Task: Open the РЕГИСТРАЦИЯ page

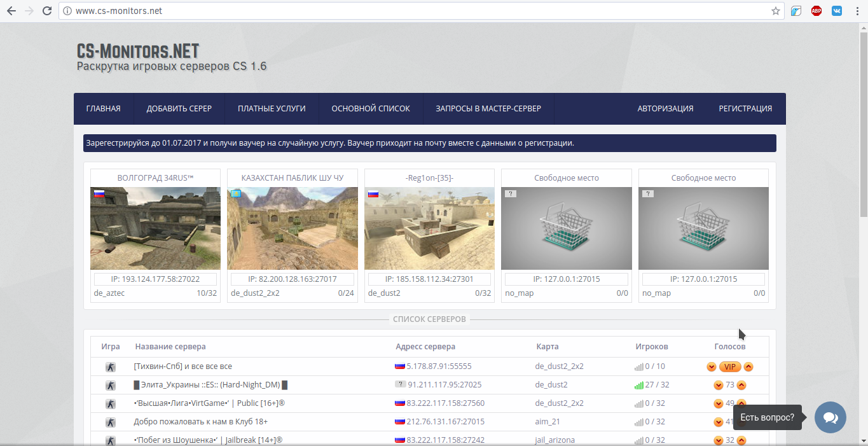Action: pos(745,109)
